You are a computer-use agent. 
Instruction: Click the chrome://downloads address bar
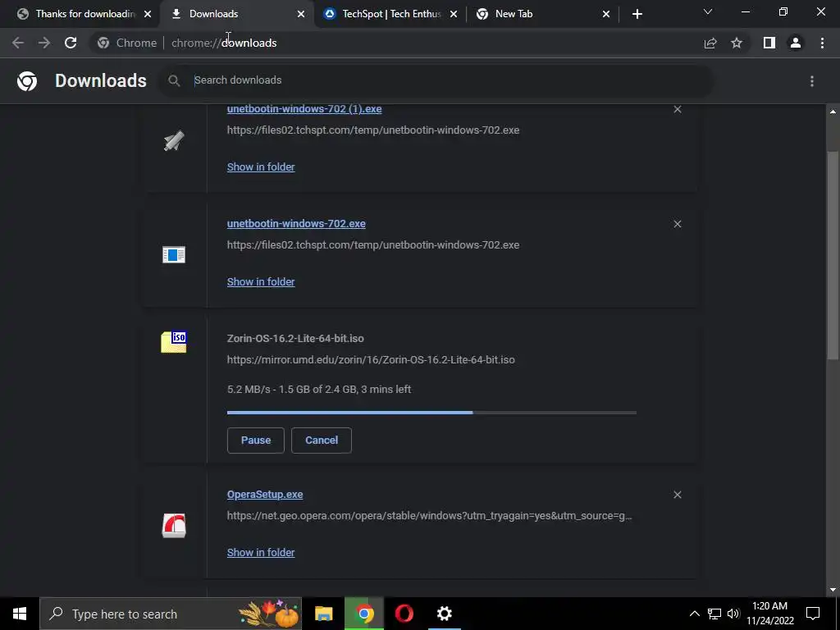click(396, 43)
